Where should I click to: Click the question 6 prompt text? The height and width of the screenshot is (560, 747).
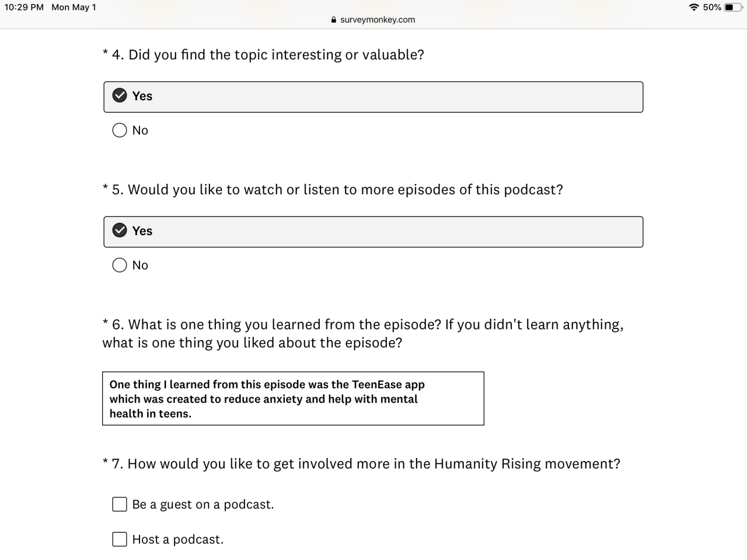tap(362, 333)
